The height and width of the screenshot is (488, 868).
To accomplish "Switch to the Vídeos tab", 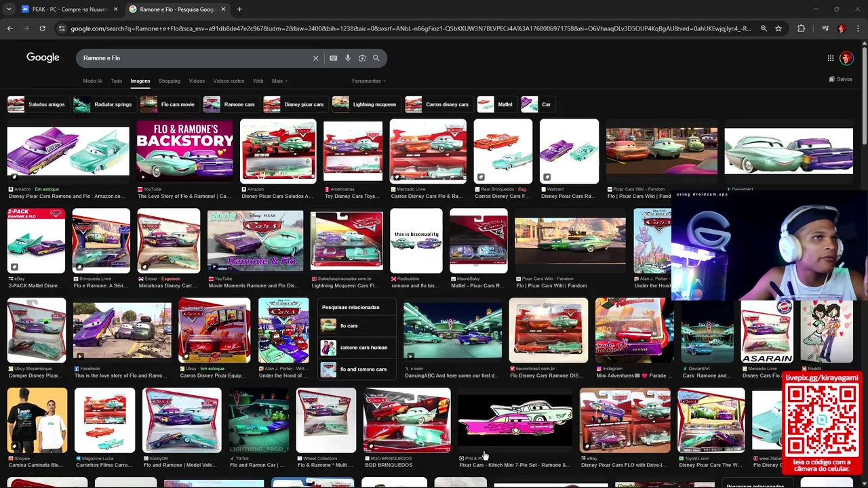I will point(197,81).
